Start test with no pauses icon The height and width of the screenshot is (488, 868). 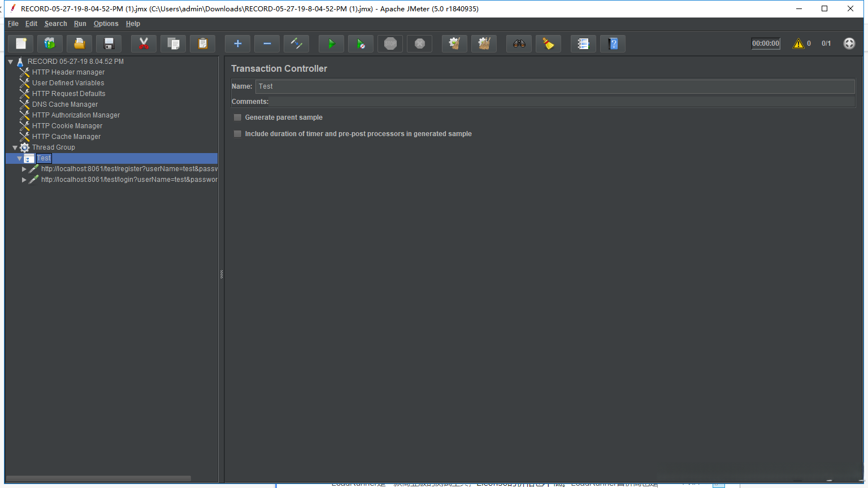361,43
